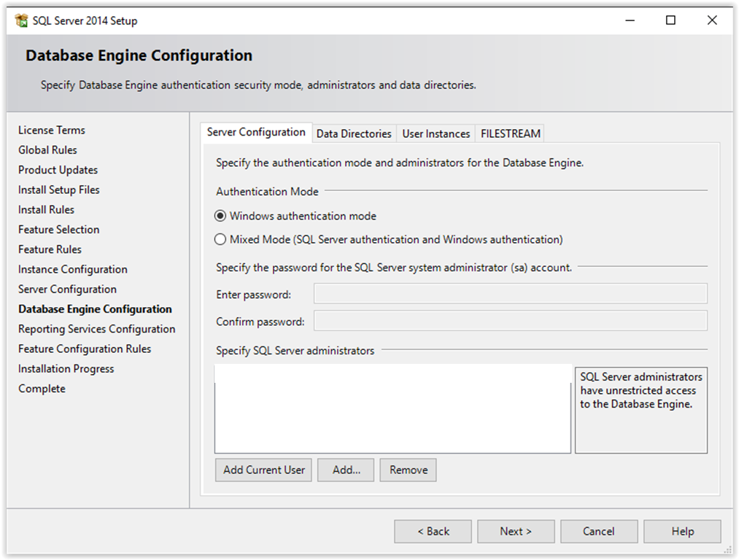The width and height of the screenshot is (739, 560).
Task: Click the administrators unrestricted access description box
Action: coord(641,410)
